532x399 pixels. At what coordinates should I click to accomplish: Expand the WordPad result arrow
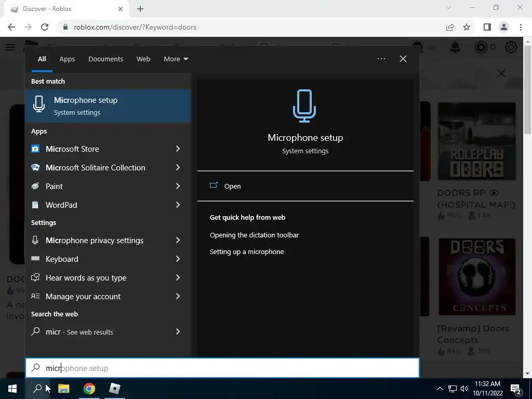coord(178,205)
